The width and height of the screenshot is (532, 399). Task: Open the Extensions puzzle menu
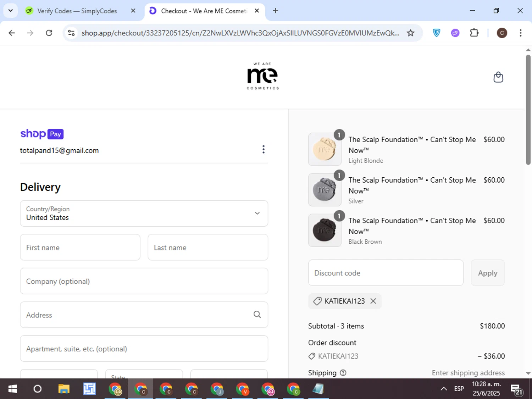point(474,33)
